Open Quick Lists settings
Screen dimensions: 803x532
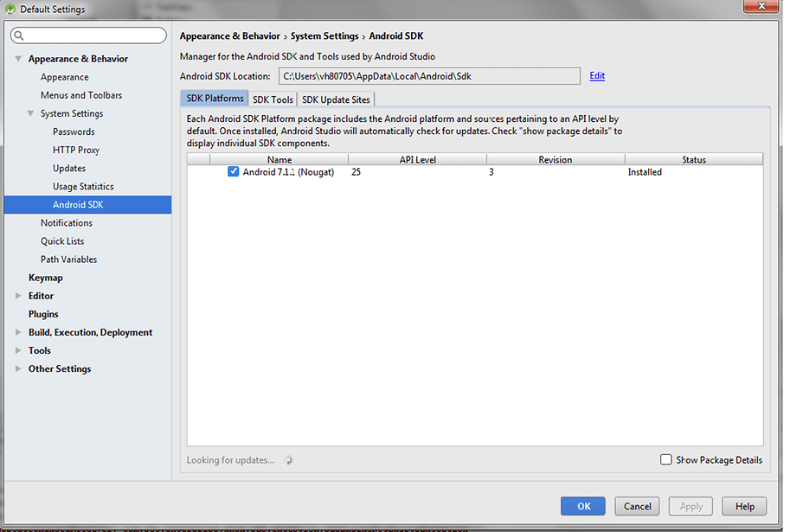point(62,241)
